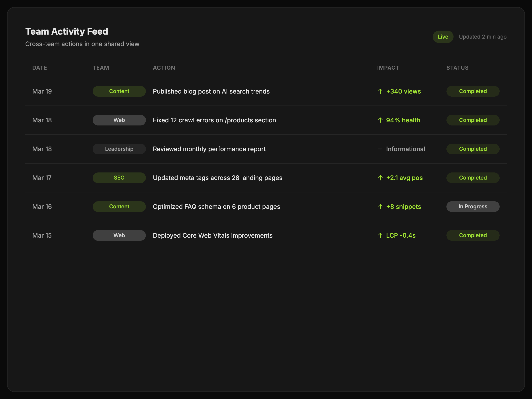Click the green Live badge
Viewport: 532px width, 399px height.
click(443, 37)
